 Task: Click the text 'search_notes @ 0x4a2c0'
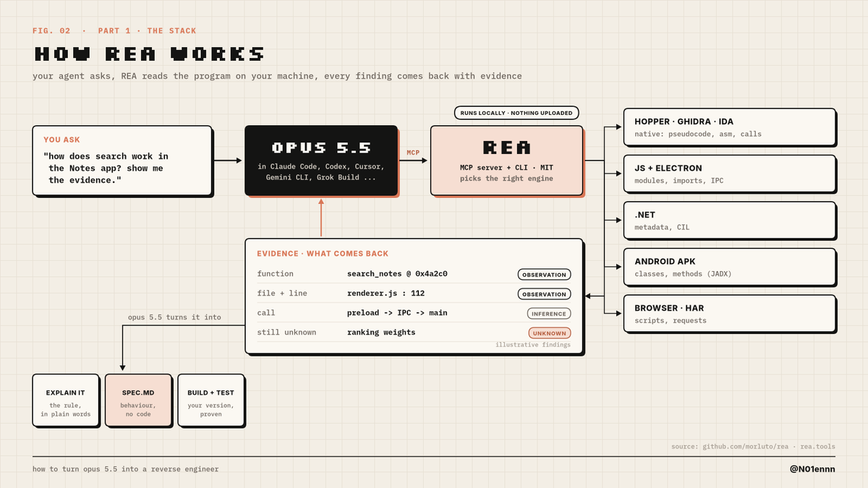pyautogui.click(x=397, y=274)
